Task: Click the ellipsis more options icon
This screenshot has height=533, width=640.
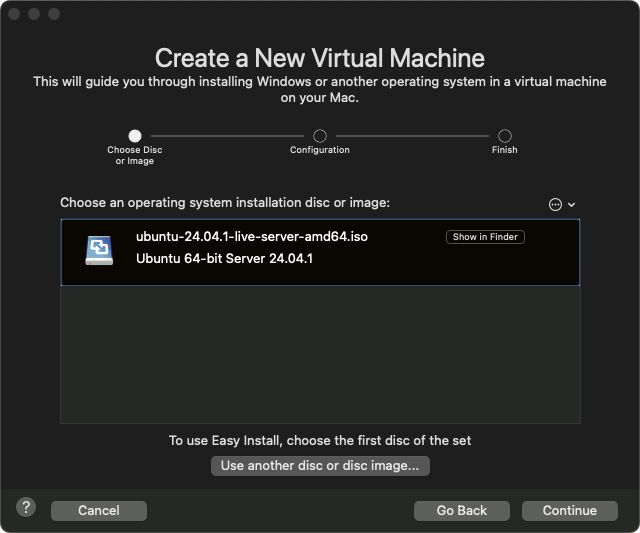Action: (x=556, y=204)
